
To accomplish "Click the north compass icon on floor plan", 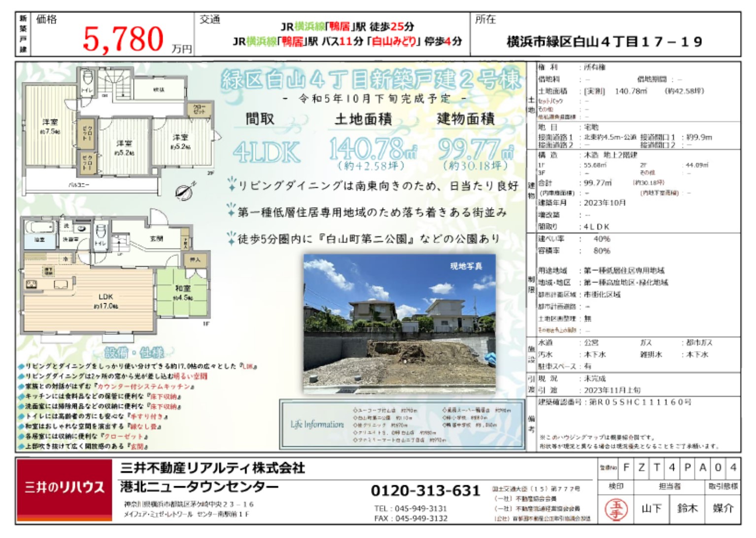I will click(184, 190).
